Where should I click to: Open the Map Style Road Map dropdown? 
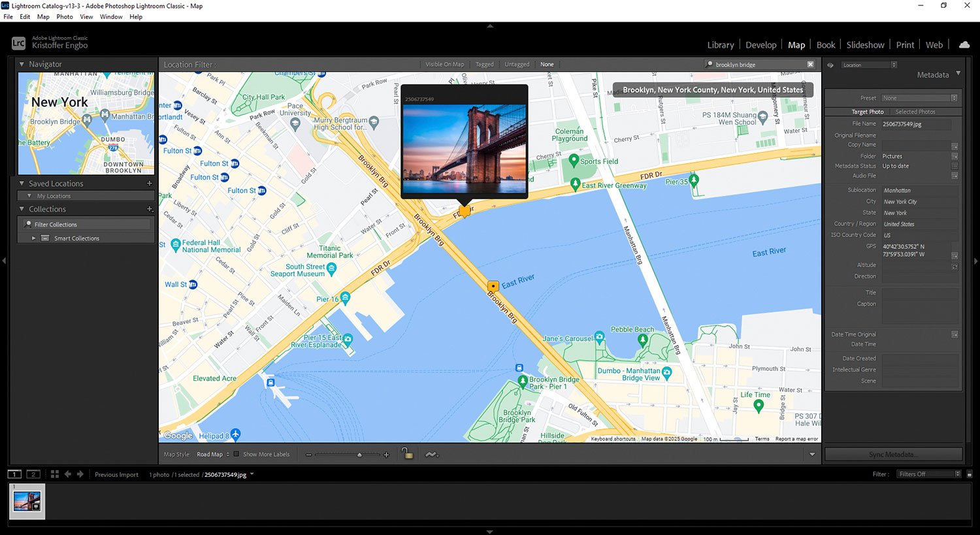click(x=212, y=455)
